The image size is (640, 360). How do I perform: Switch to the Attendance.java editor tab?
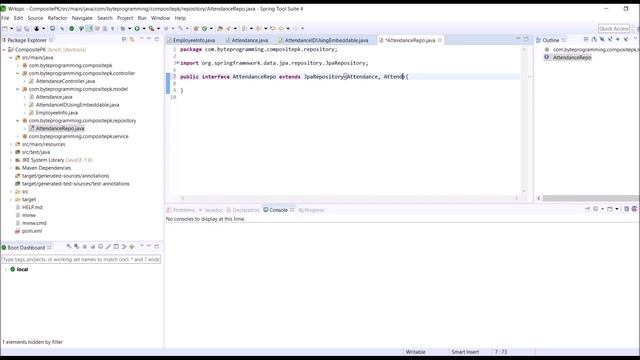[x=250, y=40]
